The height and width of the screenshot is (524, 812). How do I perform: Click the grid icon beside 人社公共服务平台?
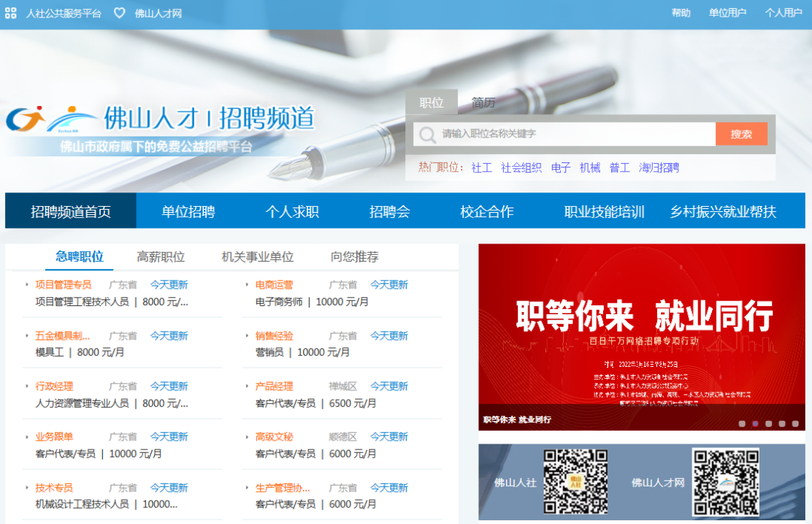[x=11, y=13]
